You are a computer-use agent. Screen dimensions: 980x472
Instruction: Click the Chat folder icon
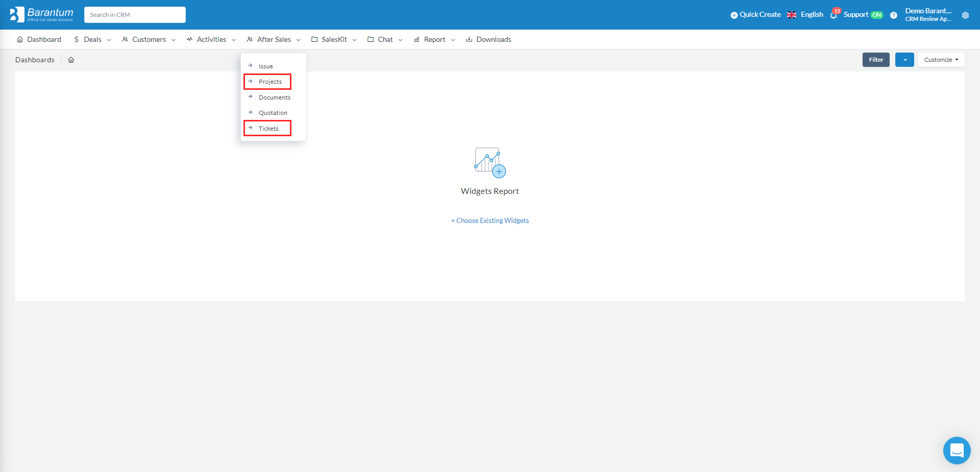click(371, 39)
